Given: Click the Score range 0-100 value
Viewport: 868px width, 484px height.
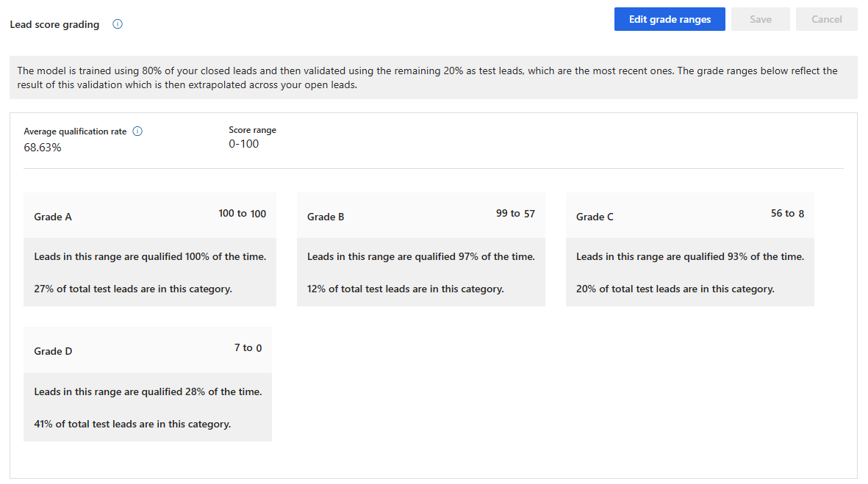Looking at the screenshot, I should click(243, 144).
